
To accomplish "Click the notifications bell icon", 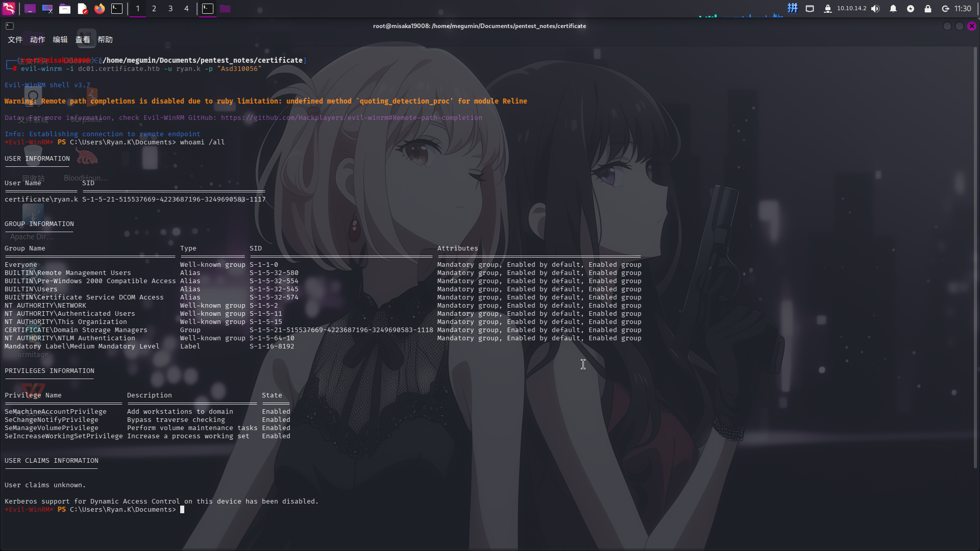I will (x=893, y=8).
